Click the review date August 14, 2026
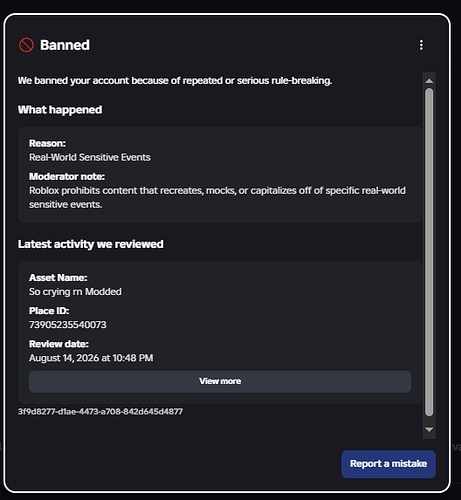 (x=91, y=358)
